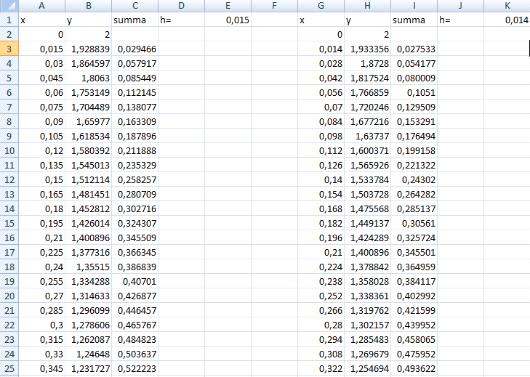Image resolution: width=530 pixels, height=377 pixels.
Task: Select cell I25 with value 0,493622
Action: pos(414,369)
